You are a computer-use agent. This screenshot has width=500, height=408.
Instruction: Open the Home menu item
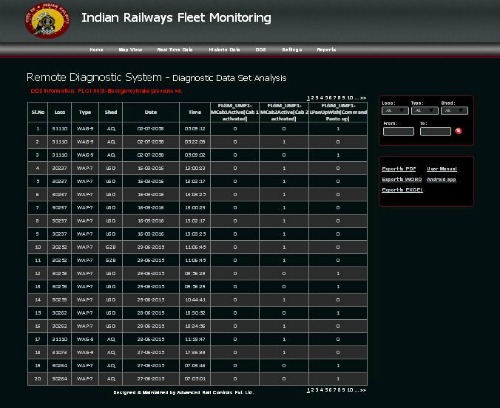click(96, 50)
